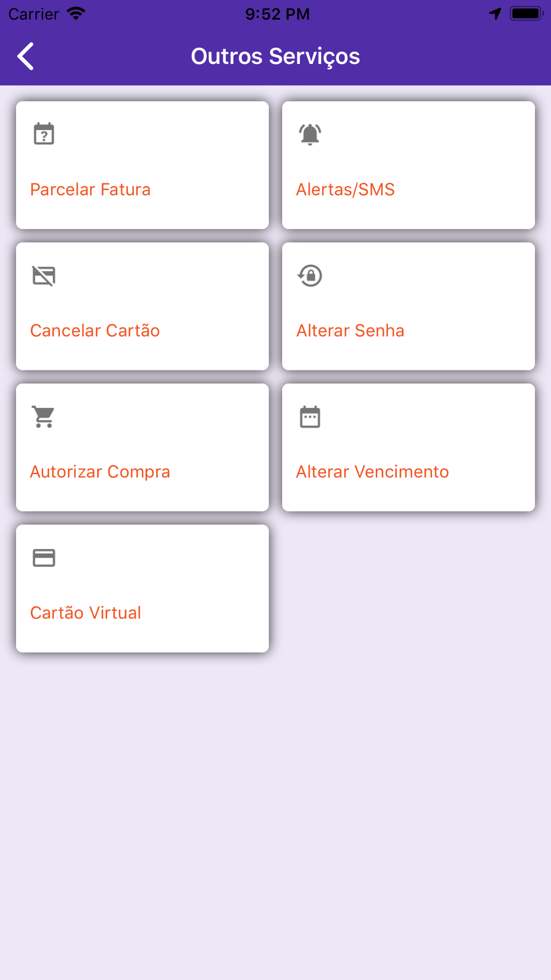Choose Autorizar Compra text
Screen dimensions: 551x980
pos(100,472)
